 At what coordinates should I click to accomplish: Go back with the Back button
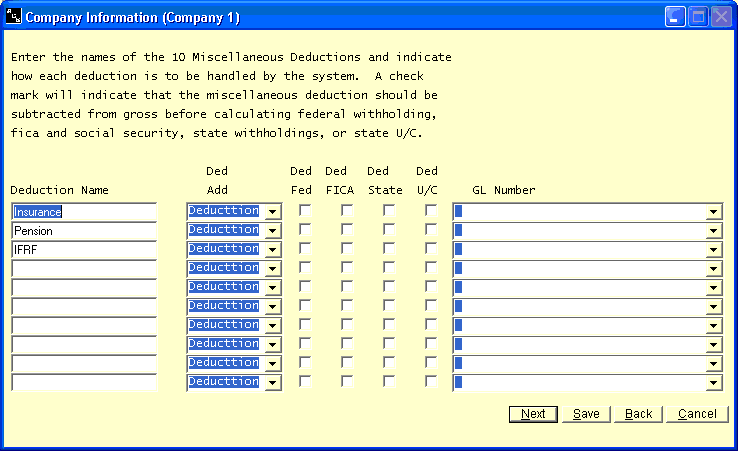pos(638,414)
